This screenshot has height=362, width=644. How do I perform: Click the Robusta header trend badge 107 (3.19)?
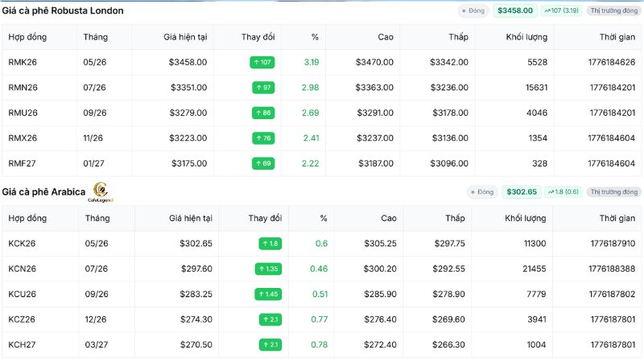click(x=561, y=10)
